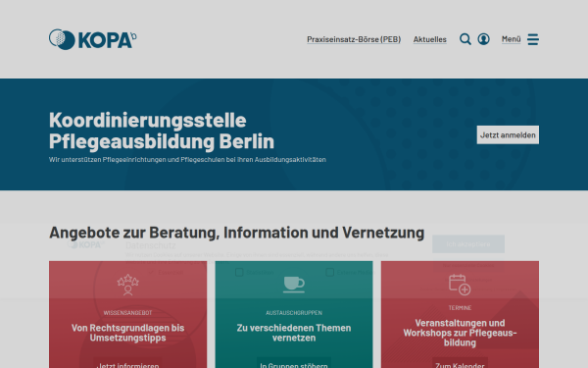Click Angebote zur Beratung, Information und Vernetzung heading
Image resolution: width=588 pixels, height=368 pixels.
pyautogui.click(x=236, y=233)
